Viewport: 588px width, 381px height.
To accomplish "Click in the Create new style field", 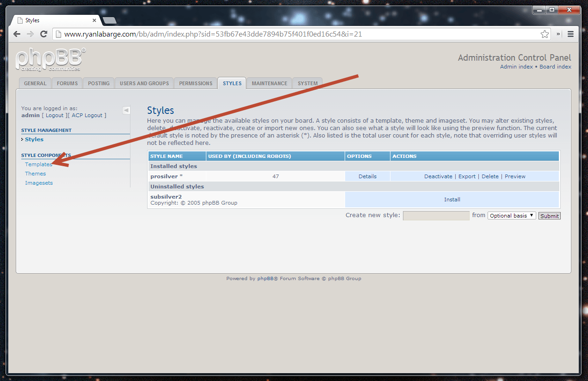I will (x=436, y=216).
